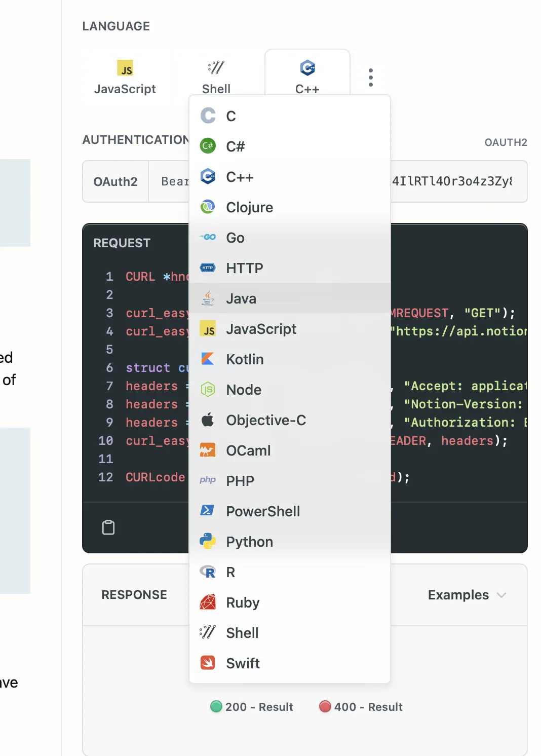Click the Shell icon in the dropdown list
Screen dimensions: 541x756
[208, 632]
